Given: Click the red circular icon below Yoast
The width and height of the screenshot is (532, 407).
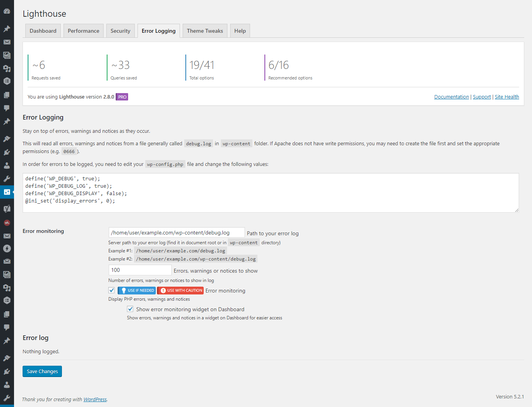Looking at the screenshot, I should click(7, 223).
